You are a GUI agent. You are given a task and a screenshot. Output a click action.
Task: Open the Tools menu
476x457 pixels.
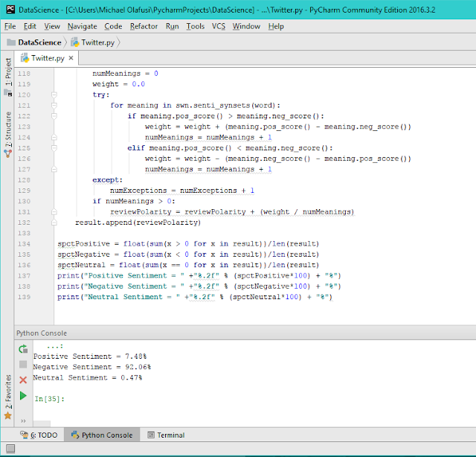click(x=195, y=27)
